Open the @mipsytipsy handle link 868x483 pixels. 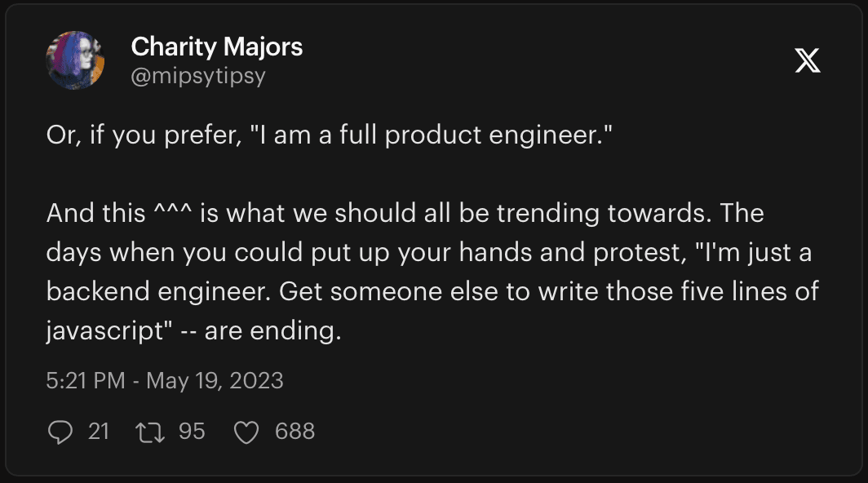tap(198, 76)
